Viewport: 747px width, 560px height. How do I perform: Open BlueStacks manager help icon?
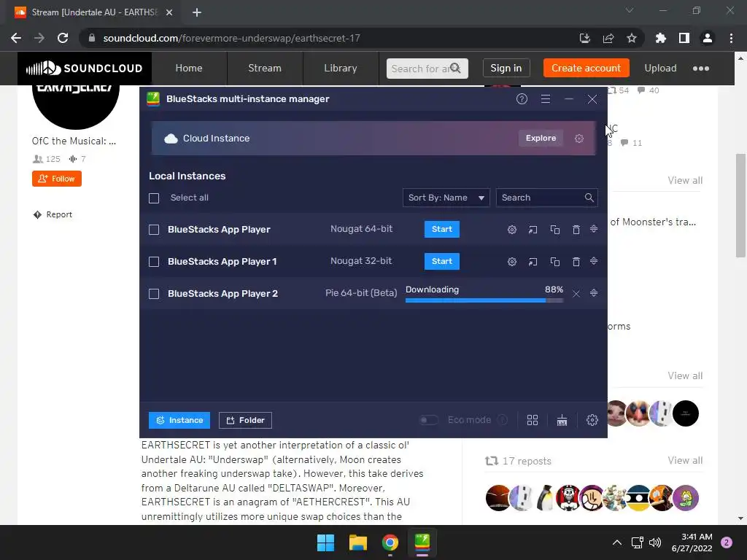pyautogui.click(x=522, y=99)
